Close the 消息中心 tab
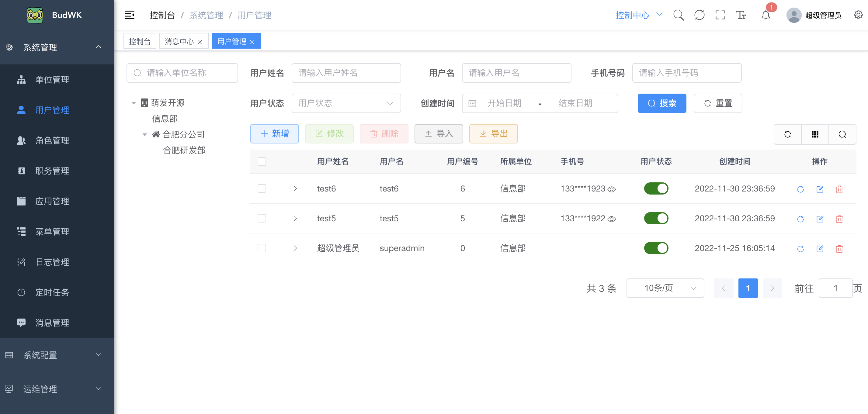 [200, 42]
